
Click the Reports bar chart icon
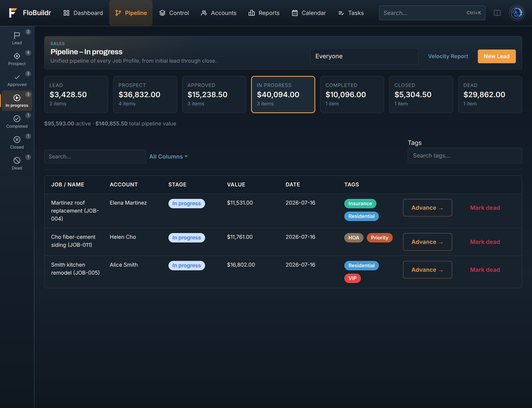[x=251, y=13]
